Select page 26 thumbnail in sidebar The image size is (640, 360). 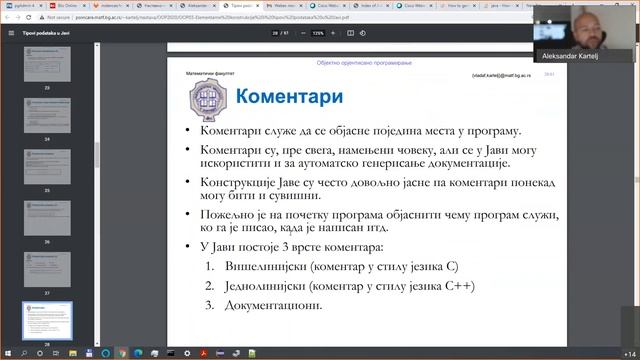tap(47, 218)
